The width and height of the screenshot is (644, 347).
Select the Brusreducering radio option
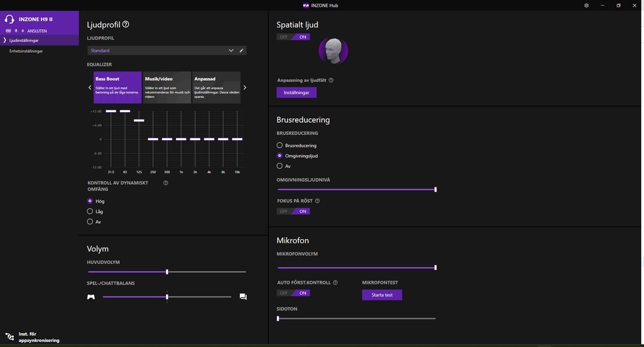(280, 146)
